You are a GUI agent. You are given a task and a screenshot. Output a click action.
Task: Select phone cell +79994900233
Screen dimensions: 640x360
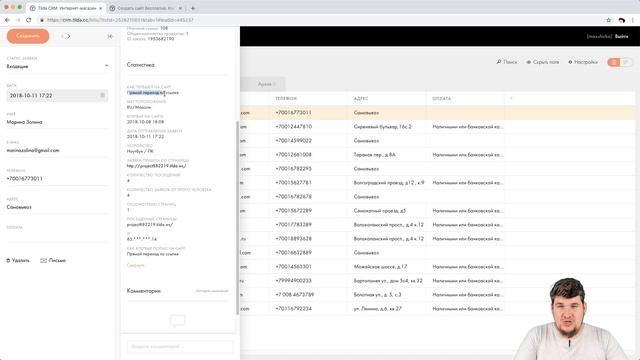293,280
